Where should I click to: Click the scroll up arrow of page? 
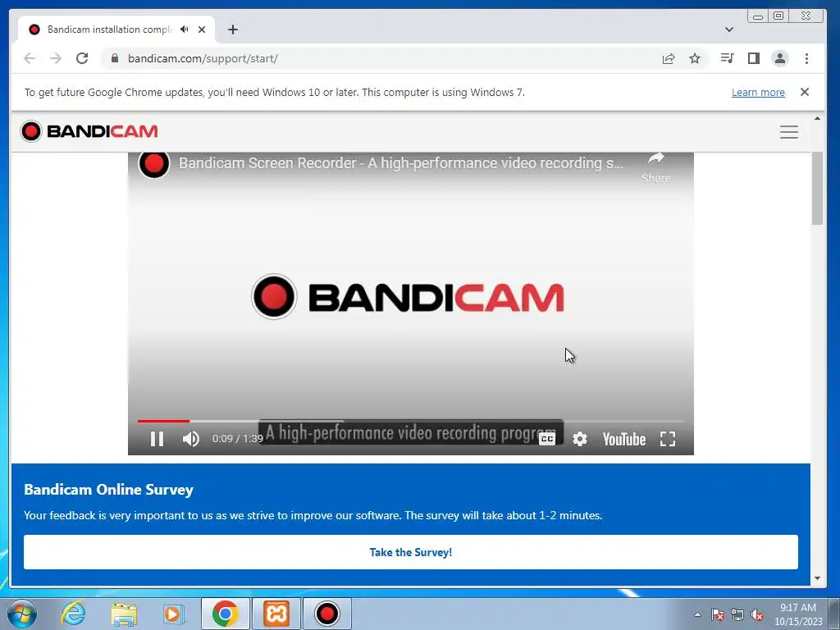(818, 118)
